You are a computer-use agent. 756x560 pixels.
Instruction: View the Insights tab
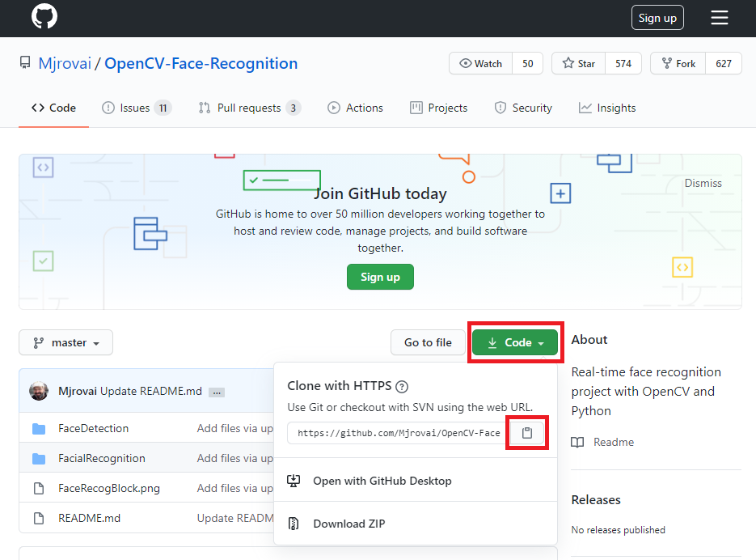[607, 108]
